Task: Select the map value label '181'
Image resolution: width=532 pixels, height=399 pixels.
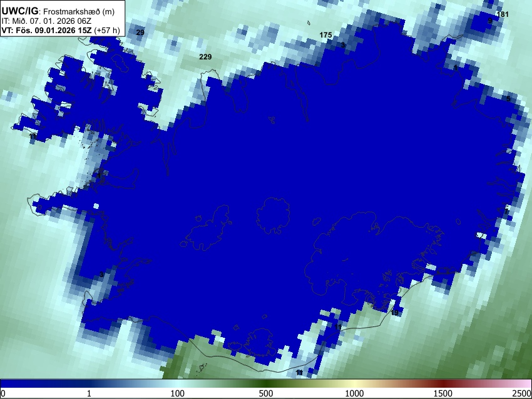Action: click(x=503, y=14)
